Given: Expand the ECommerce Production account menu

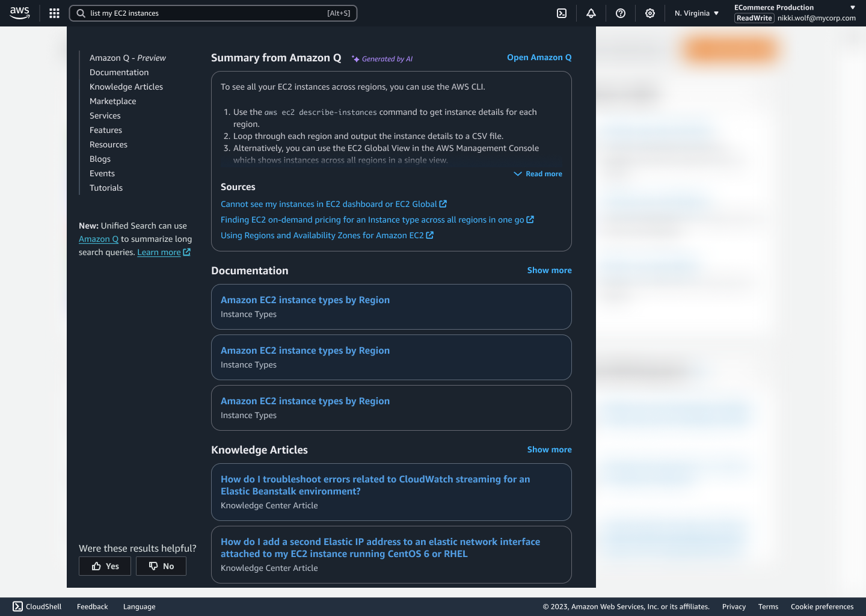Looking at the screenshot, I should (x=852, y=7).
